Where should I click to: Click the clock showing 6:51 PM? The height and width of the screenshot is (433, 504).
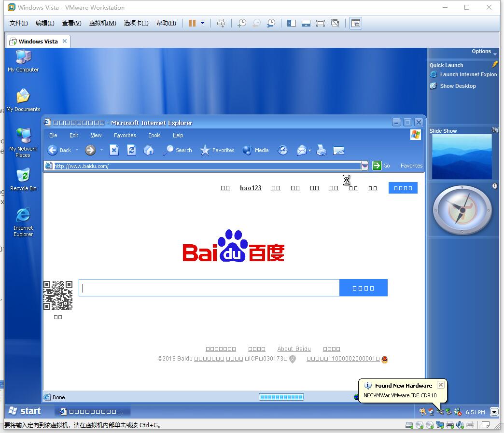[475, 412]
